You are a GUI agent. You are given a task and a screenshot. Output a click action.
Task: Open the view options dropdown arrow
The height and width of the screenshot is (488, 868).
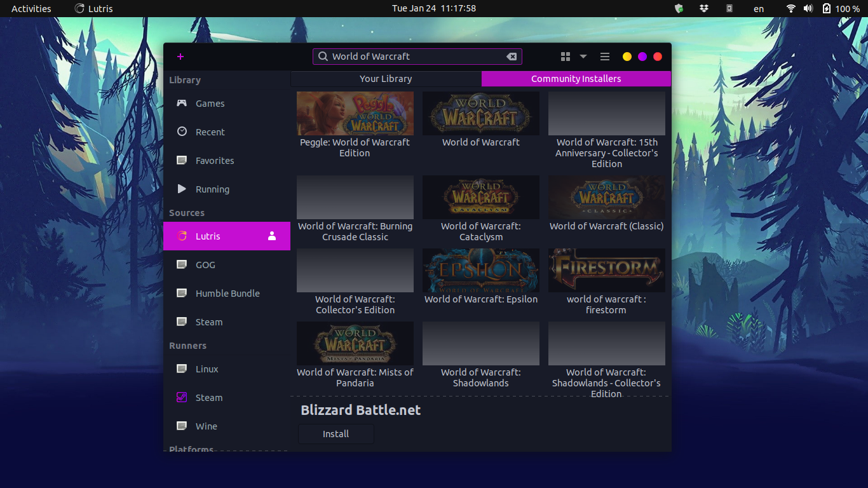(x=582, y=56)
